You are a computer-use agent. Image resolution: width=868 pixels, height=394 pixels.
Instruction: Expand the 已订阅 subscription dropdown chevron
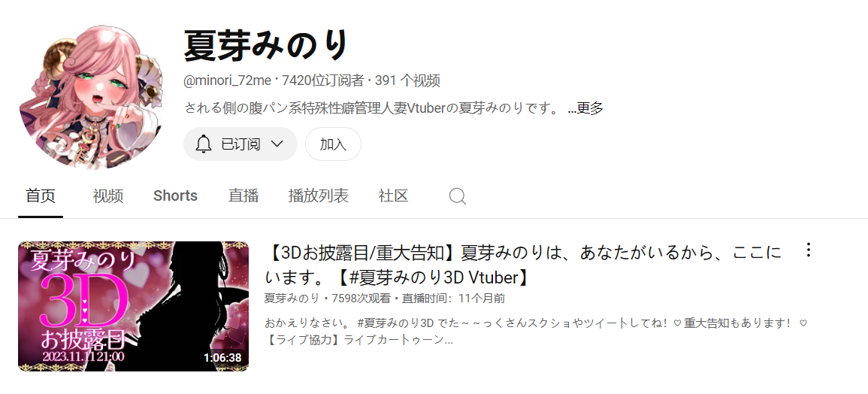tap(277, 144)
